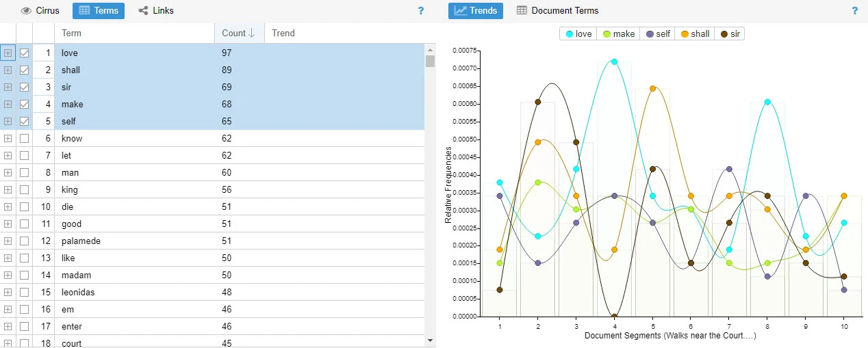Viewport: 868px width, 348px height.
Task: Click the terms list scroll-down arrow
Action: (430, 340)
